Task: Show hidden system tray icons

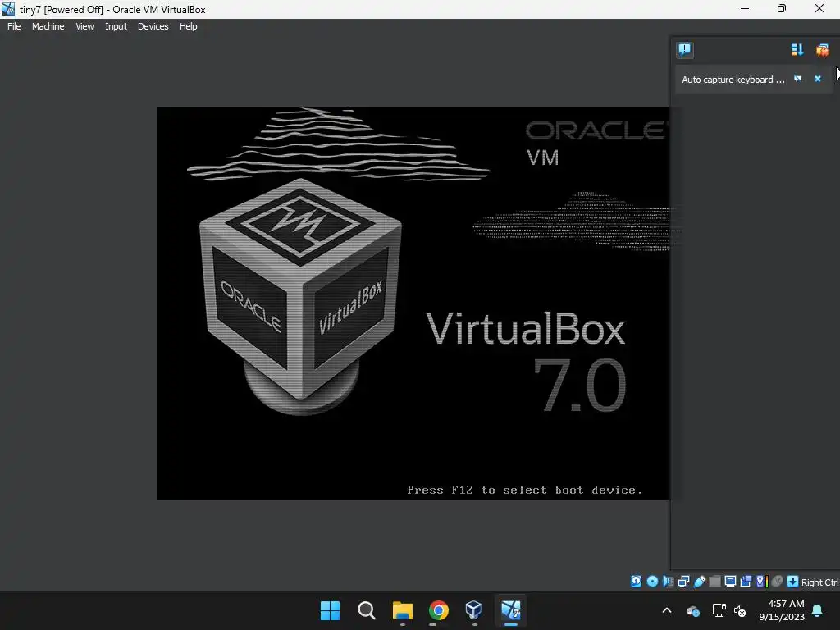Action: (667, 610)
